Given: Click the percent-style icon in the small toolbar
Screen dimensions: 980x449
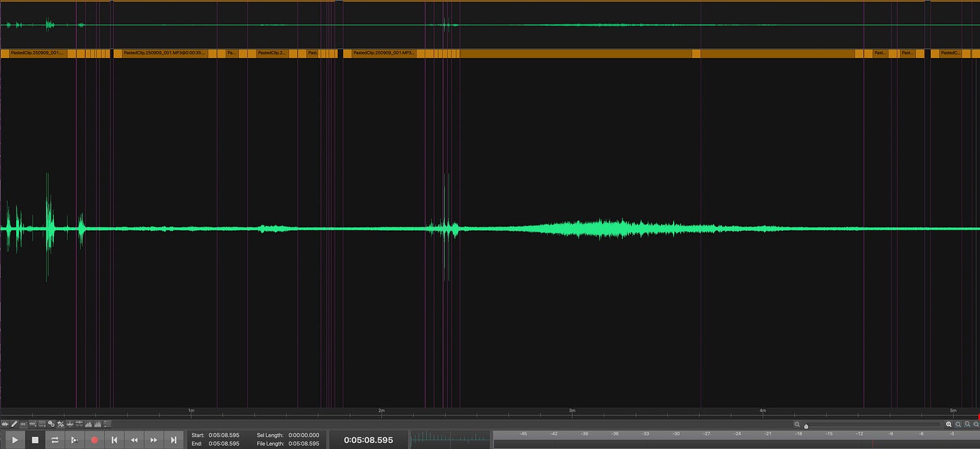Looking at the screenshot, I should [61, 424].
